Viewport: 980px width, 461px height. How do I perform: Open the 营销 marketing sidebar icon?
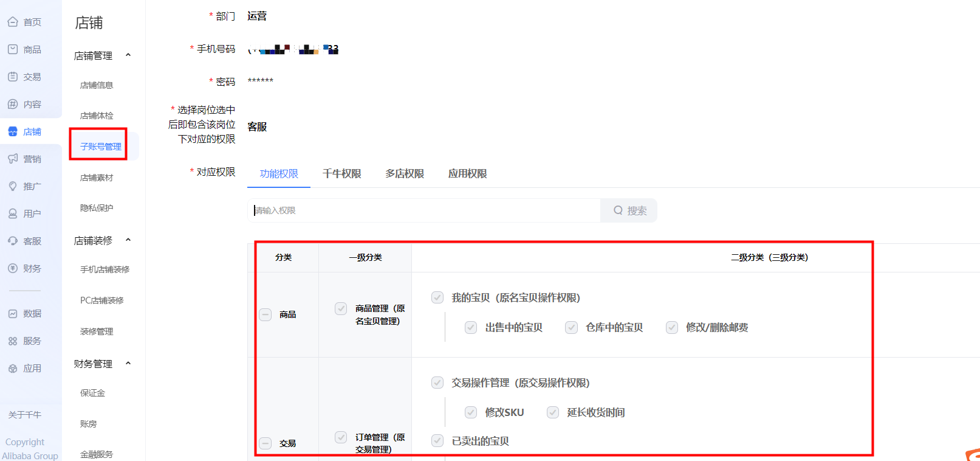(13, 159)
